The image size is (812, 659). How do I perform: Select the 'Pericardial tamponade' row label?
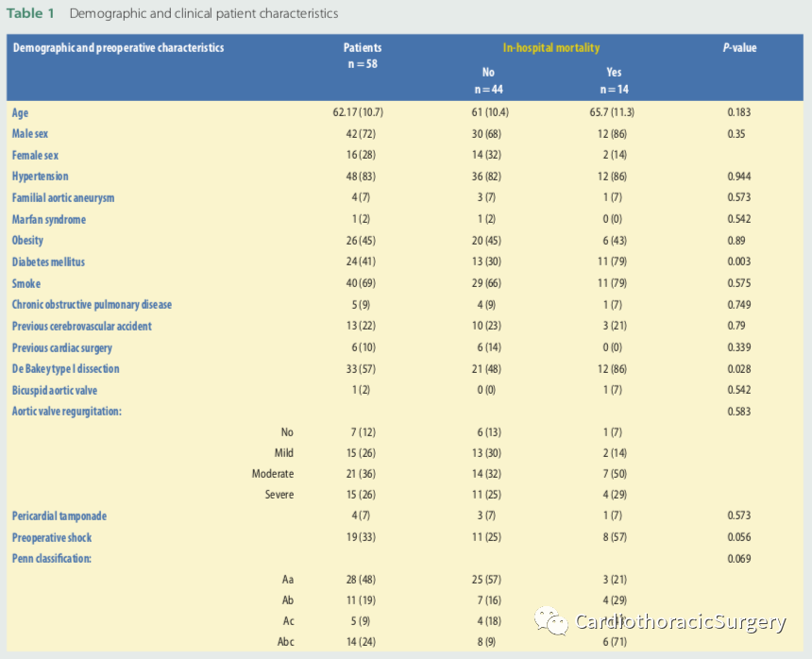(59, 516)
